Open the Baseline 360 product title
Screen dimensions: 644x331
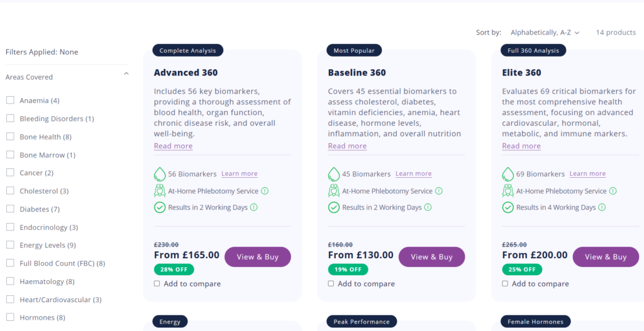pos(357,73)
